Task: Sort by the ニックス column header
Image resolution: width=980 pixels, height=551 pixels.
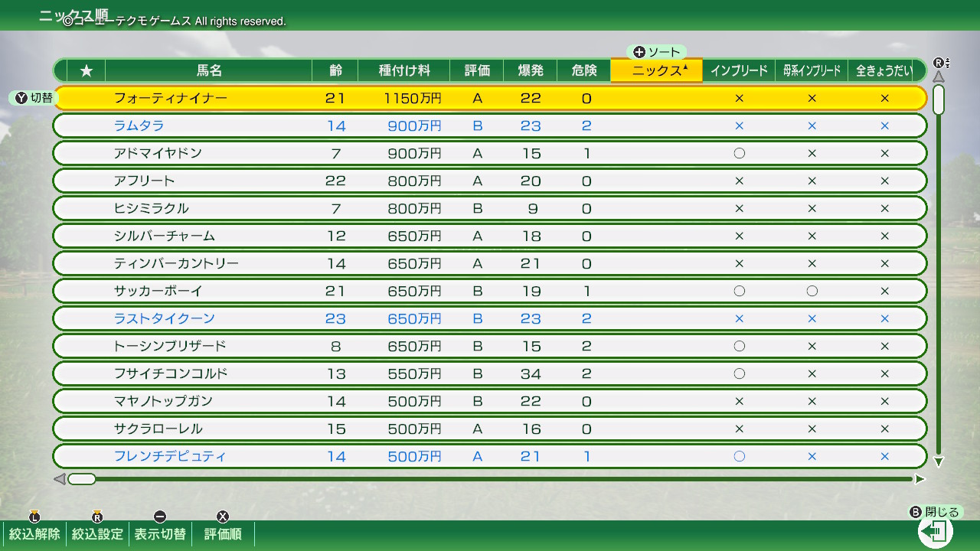Action: (656, 70)
